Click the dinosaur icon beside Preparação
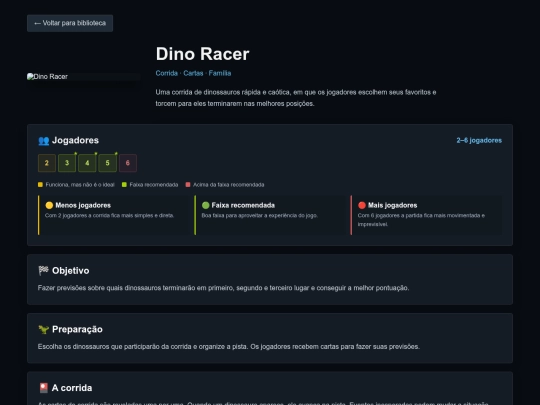 coord(43,329)
